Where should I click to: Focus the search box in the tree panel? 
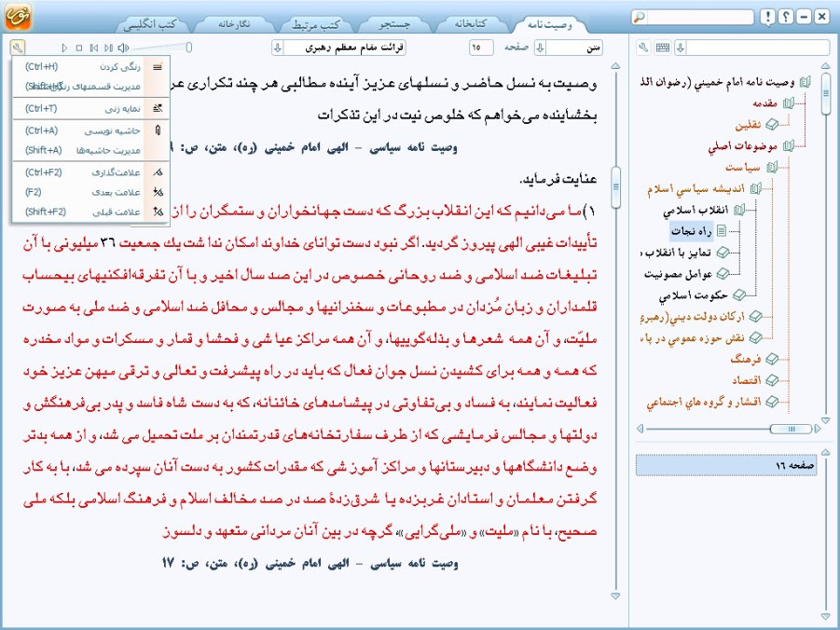[758, 48]
